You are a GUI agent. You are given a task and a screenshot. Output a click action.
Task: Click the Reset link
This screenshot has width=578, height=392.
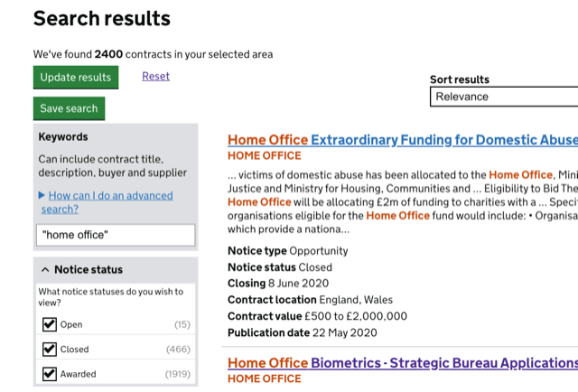[155, 77]
